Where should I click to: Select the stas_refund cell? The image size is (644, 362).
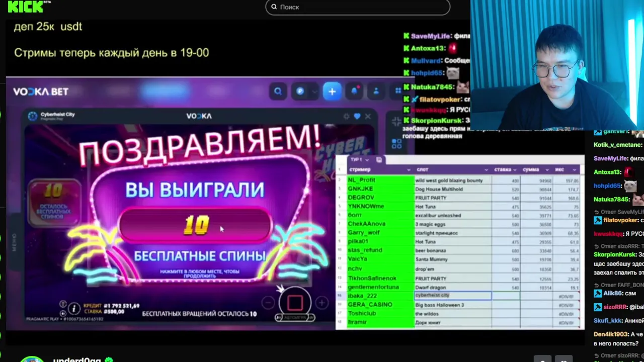(380, 250)
